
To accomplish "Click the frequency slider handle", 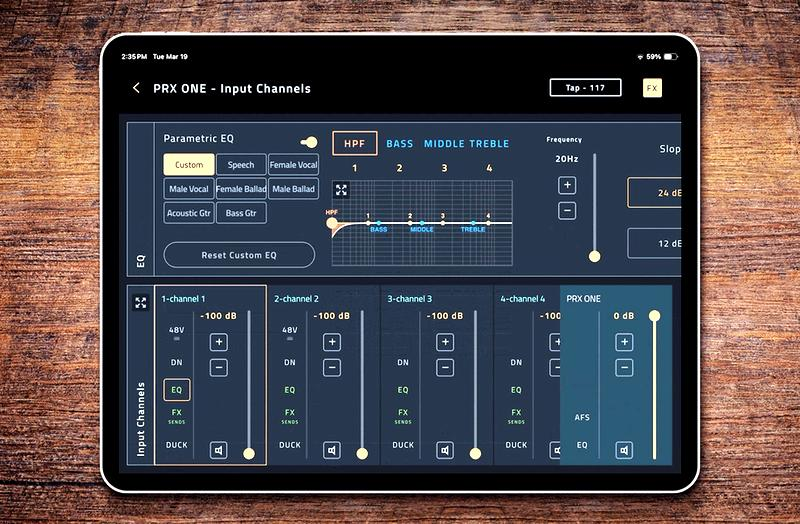I will [594, 256].
